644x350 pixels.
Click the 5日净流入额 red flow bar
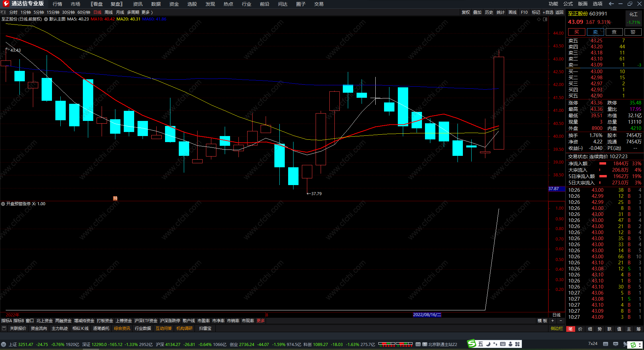point(603,176)
